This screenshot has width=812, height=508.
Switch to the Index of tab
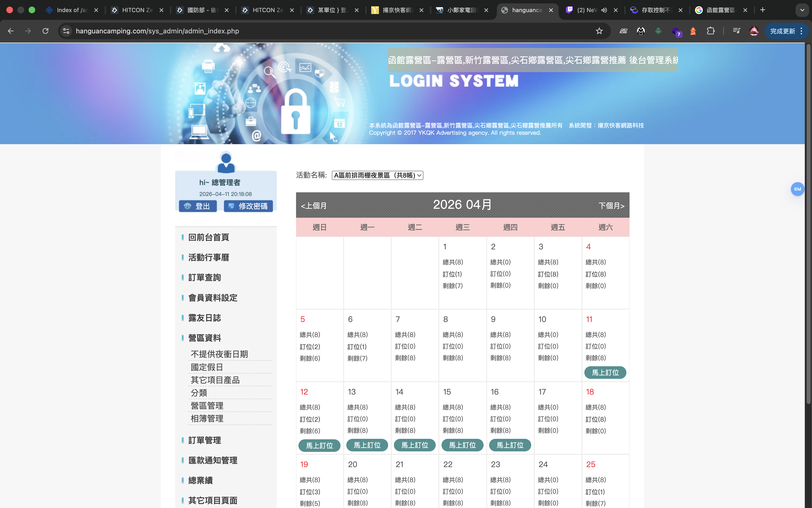click(72, 10)
